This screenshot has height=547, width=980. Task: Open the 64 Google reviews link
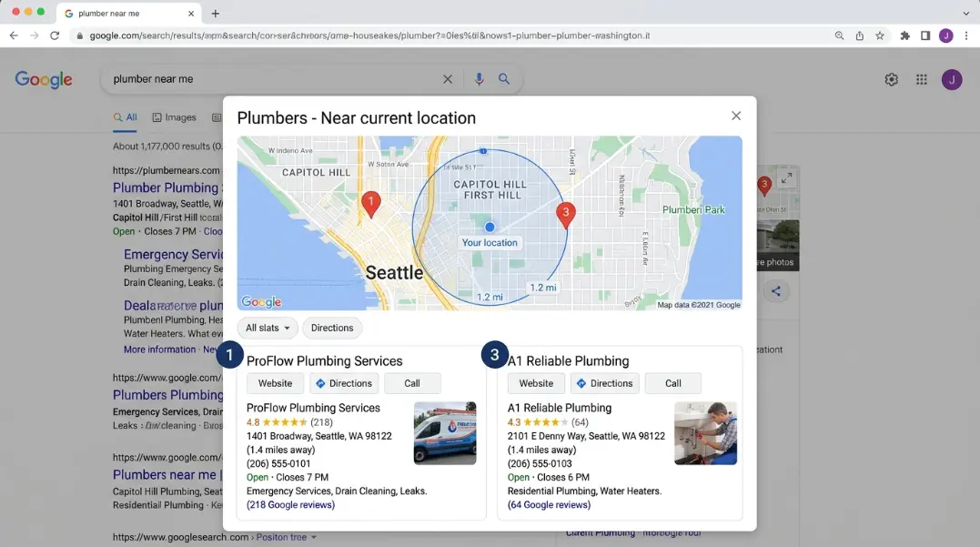(549, 504)
